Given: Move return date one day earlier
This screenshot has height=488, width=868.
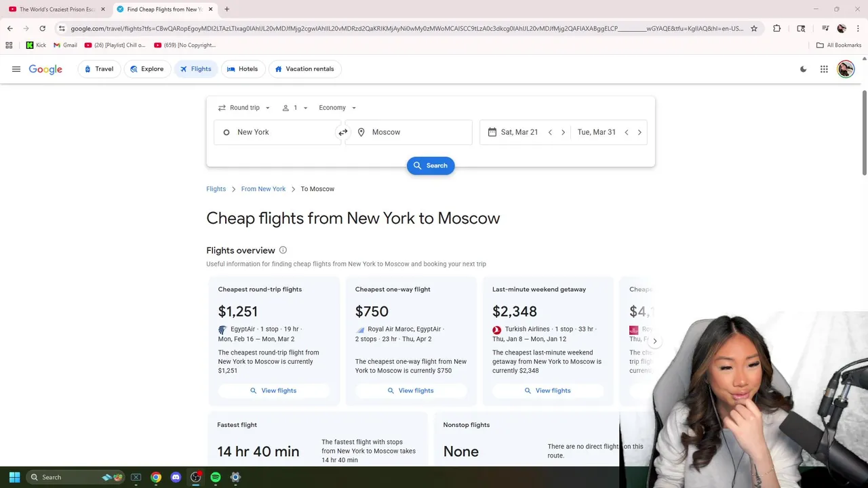Looking at the screenshot, I should (x=627, y=132).
